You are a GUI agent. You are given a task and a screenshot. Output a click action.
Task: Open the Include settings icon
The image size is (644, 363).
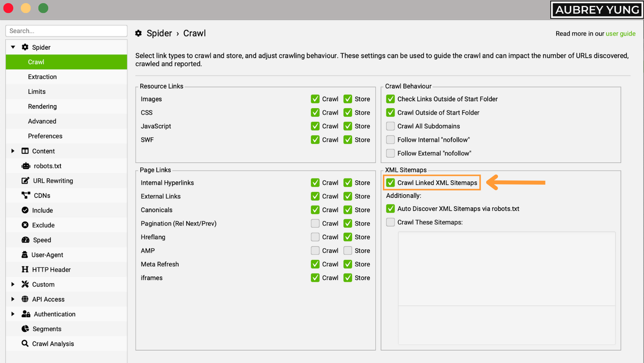(x=24, y=210)
